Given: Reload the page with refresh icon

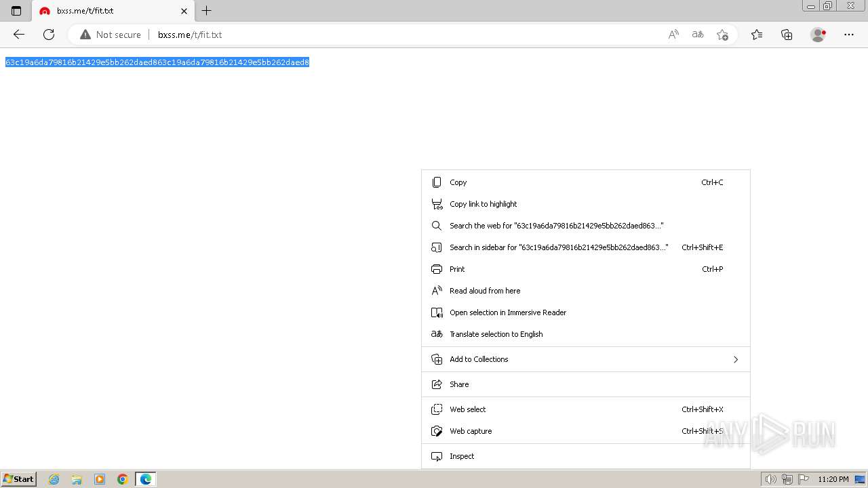Looking at the screenshot, I should click(49, 35).
